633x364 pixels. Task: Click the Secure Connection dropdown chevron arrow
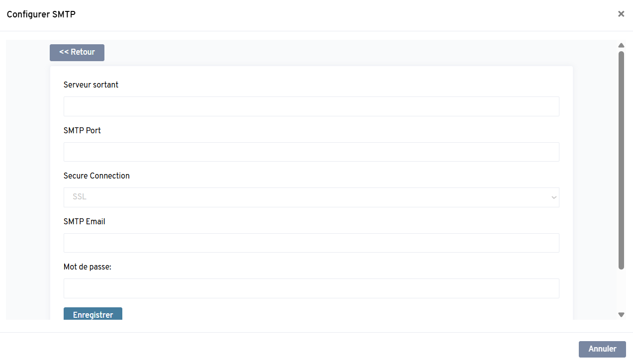[x=554, y=197]
